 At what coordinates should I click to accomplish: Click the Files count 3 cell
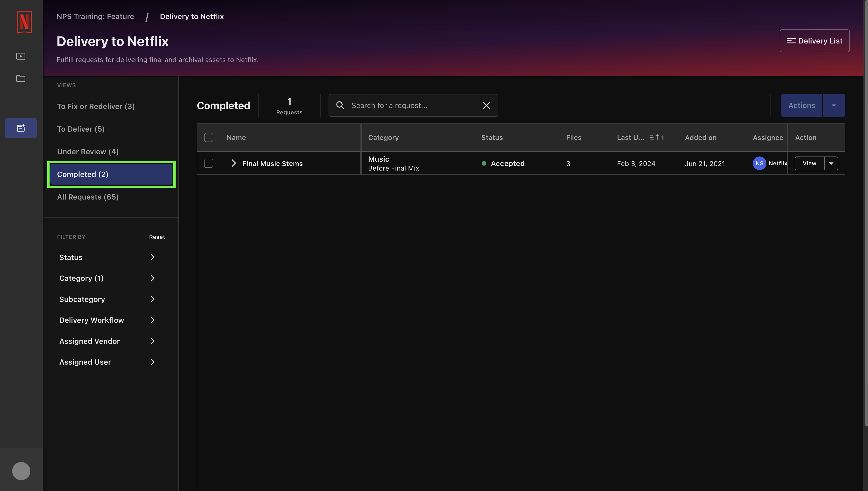coord(568,163)
